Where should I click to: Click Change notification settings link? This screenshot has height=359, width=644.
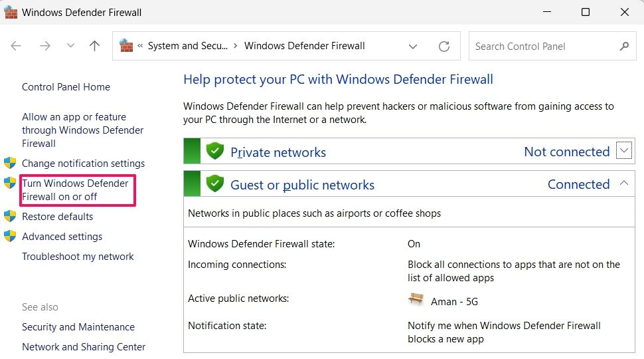pyautogui.click(x=83, y=164)
